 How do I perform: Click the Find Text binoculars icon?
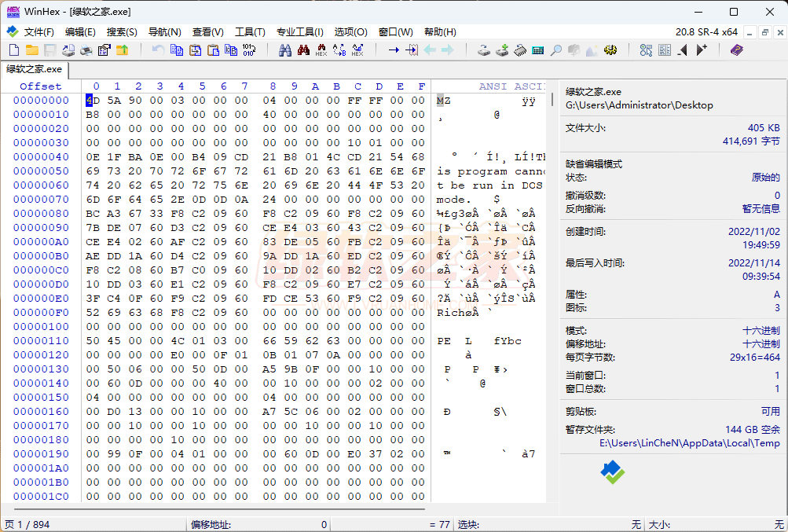[285, 50]
